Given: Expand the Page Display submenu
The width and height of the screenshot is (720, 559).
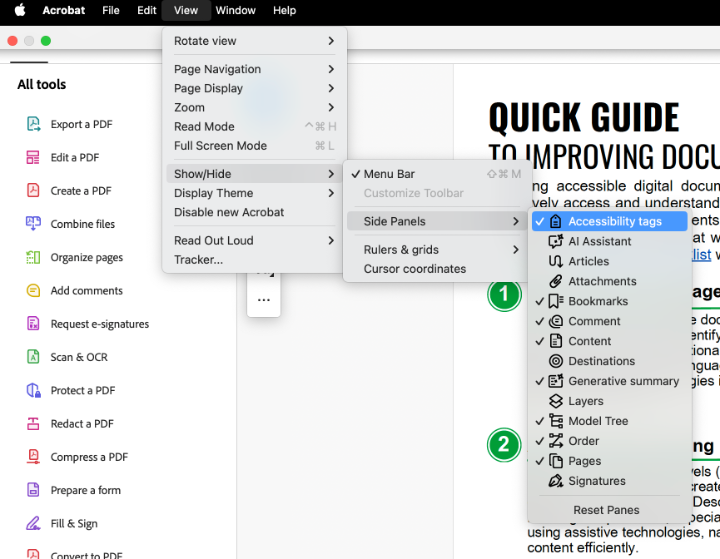Looking at the screenshot, I should tap(254, 88).
